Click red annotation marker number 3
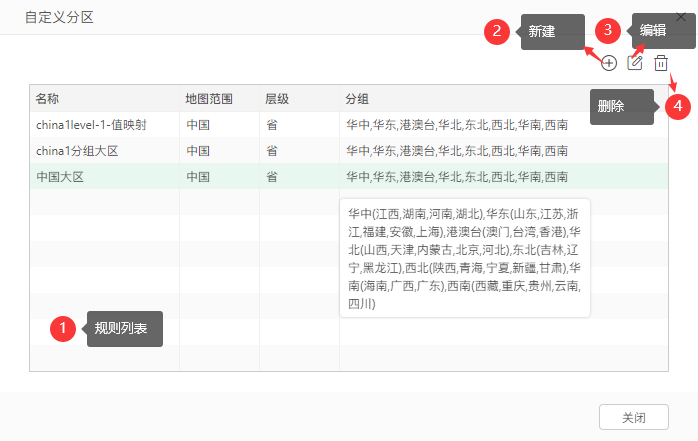 point(608,31)
